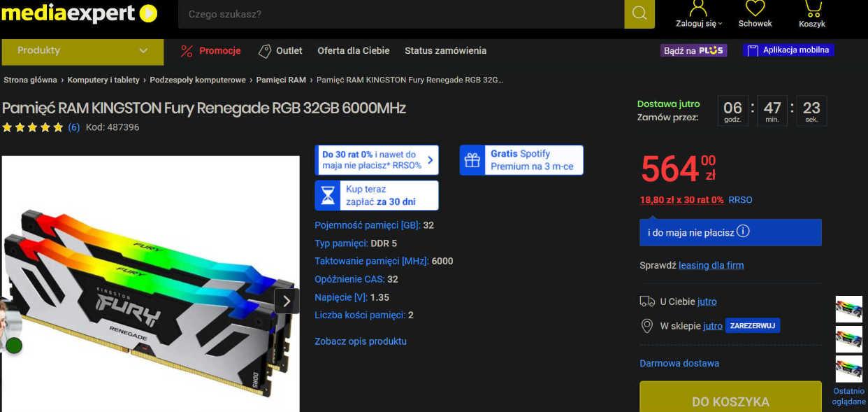The height and width of the screenshot is (412, 868).
Task: Go to next product image arrow
Action: (287, 301)
